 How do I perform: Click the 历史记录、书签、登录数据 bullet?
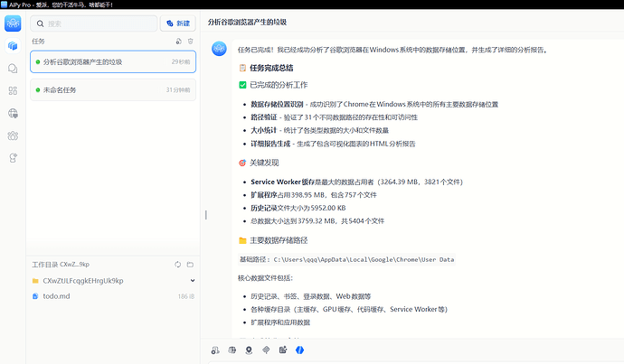coord(311,296)
